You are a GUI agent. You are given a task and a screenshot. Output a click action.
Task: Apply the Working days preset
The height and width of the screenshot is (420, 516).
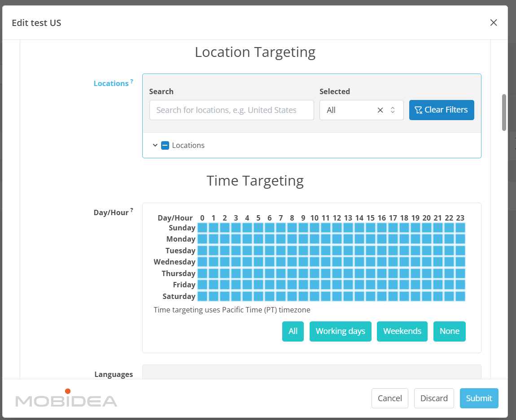pos(340,331)
